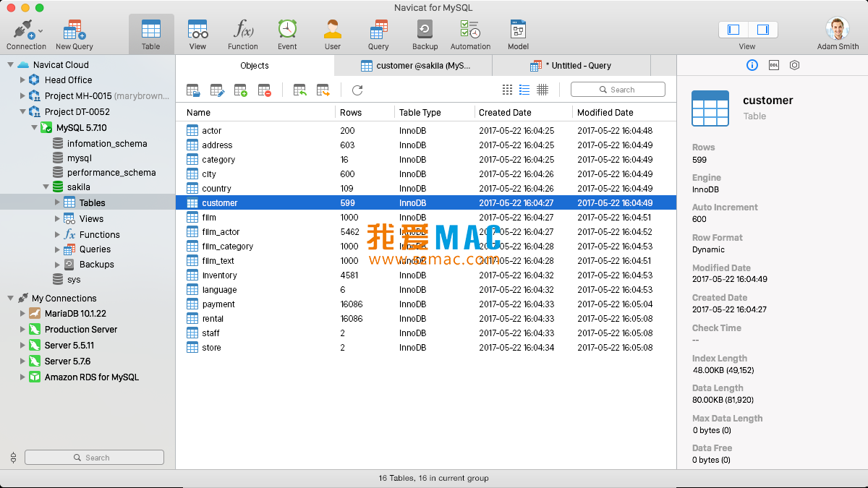Sort by the Created Date column header
Viewport: 868px width, 488px height.
[x=524, y=113]
